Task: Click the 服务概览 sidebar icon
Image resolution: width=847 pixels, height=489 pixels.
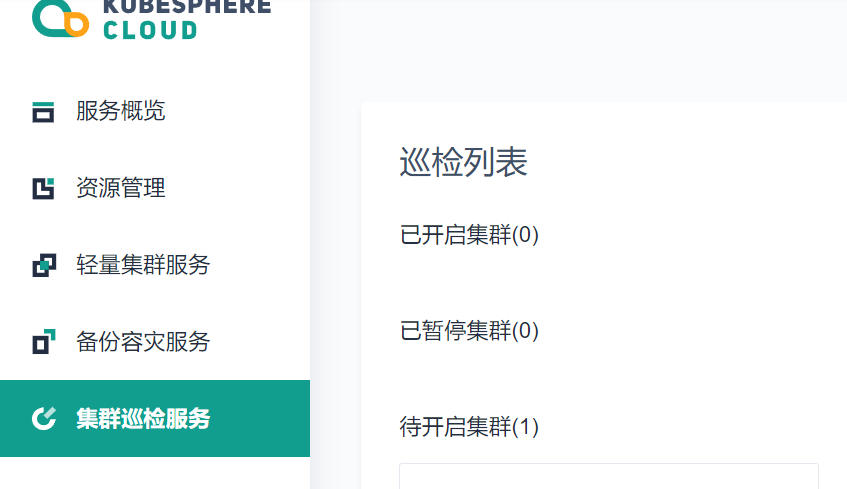Action: click(x=43, y=112)
